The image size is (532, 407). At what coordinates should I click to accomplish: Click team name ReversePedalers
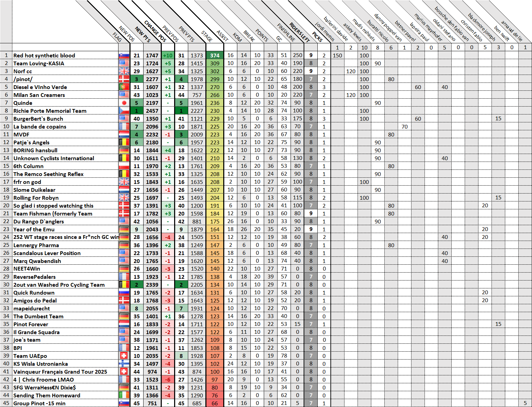[34, 277]
